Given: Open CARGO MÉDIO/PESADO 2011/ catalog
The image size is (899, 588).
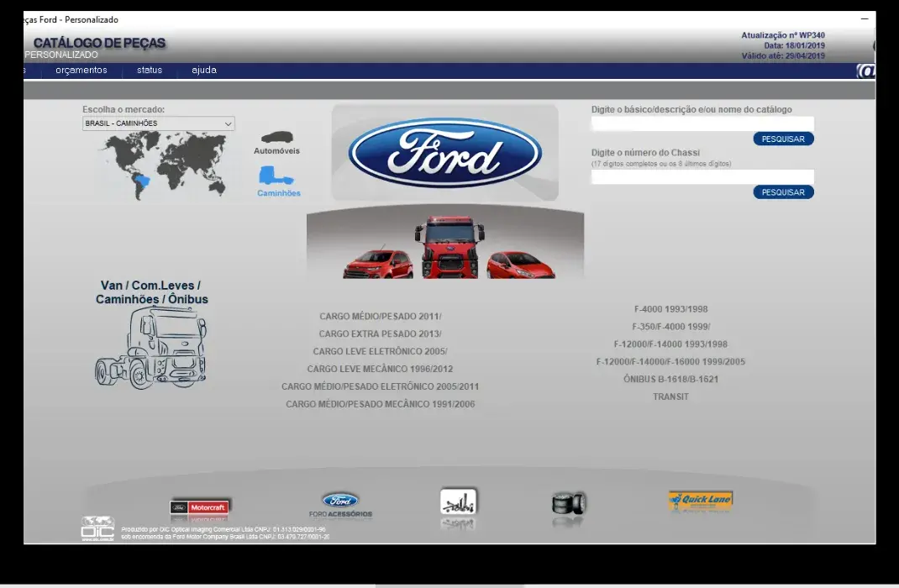Looking at the screenshot, I should coord(381,317).
